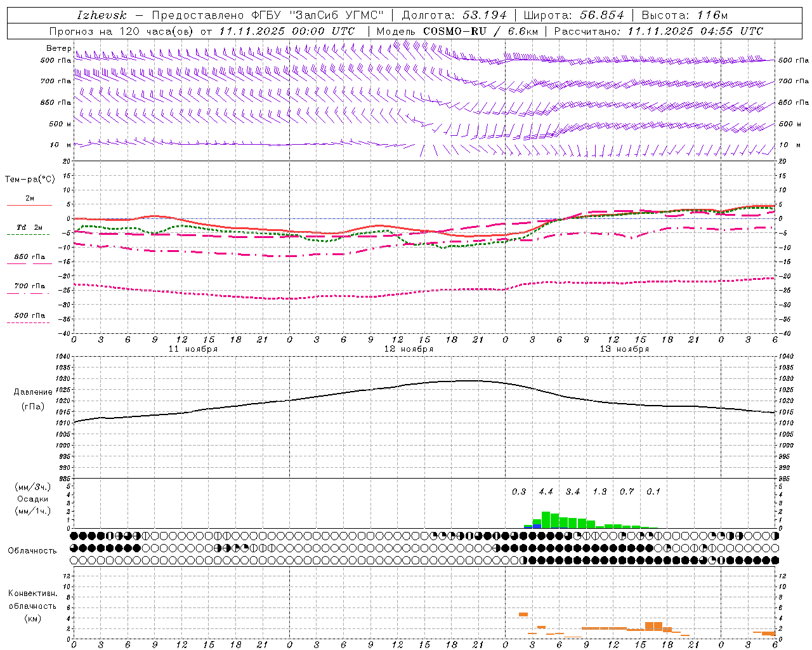The image size is (812, 650).
Task: Click the red 2м temperature legend line
Action: (29, 205)
